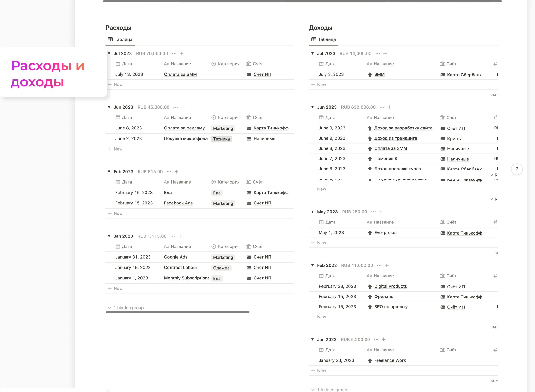
Task: Click the top horizontal page scrollbar
Action: [302, 1]
